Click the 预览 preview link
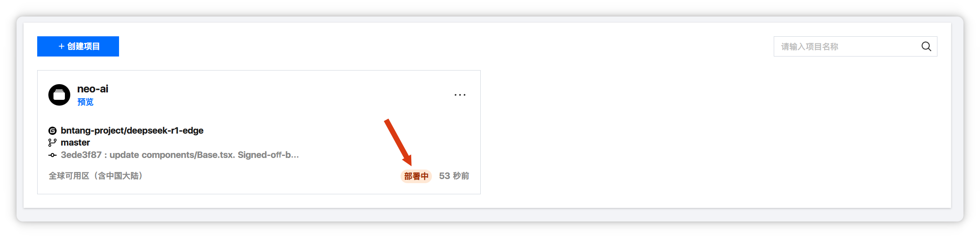The width and height of the screenshot is (980, 238). pos(85,102)
